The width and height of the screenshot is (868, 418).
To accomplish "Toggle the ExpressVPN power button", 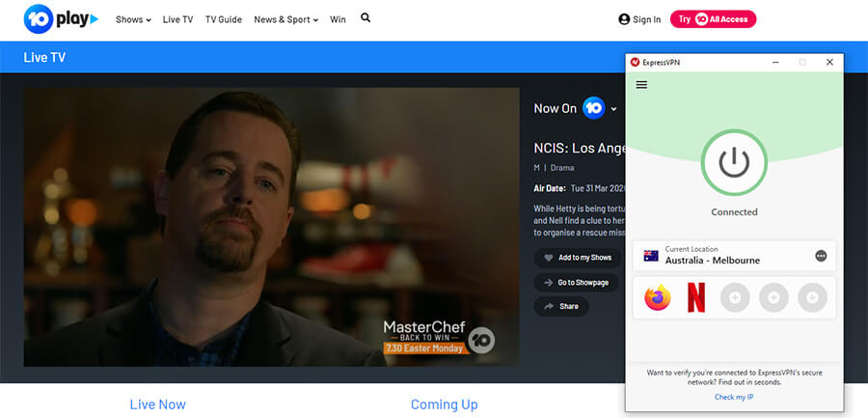I will pos(734,162).
